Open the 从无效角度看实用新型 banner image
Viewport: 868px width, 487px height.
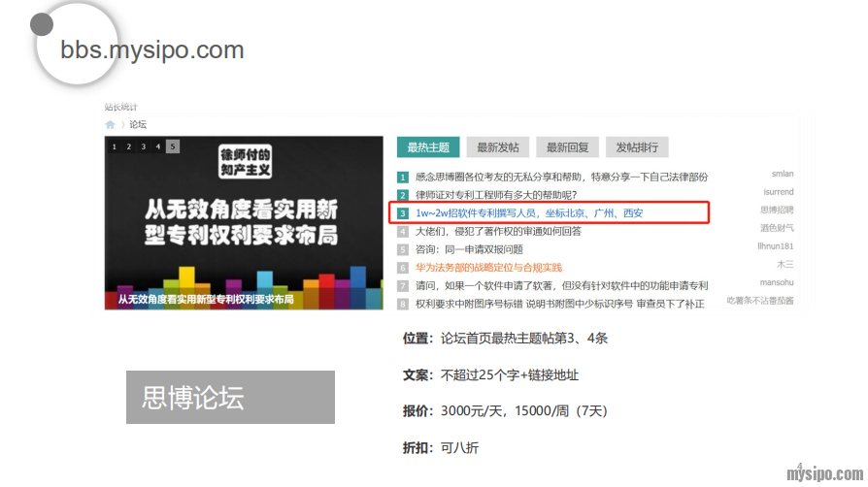[244, 222]
